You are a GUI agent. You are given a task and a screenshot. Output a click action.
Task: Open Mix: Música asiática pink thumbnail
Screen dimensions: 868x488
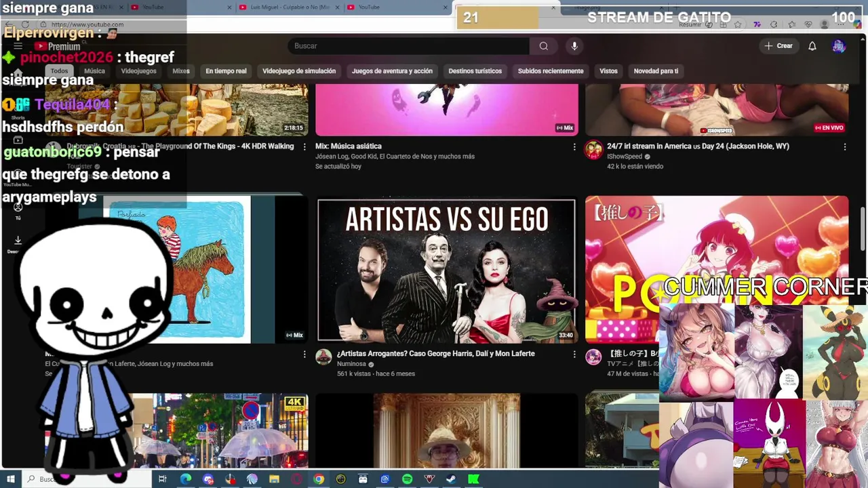click(x=446, y=109)
